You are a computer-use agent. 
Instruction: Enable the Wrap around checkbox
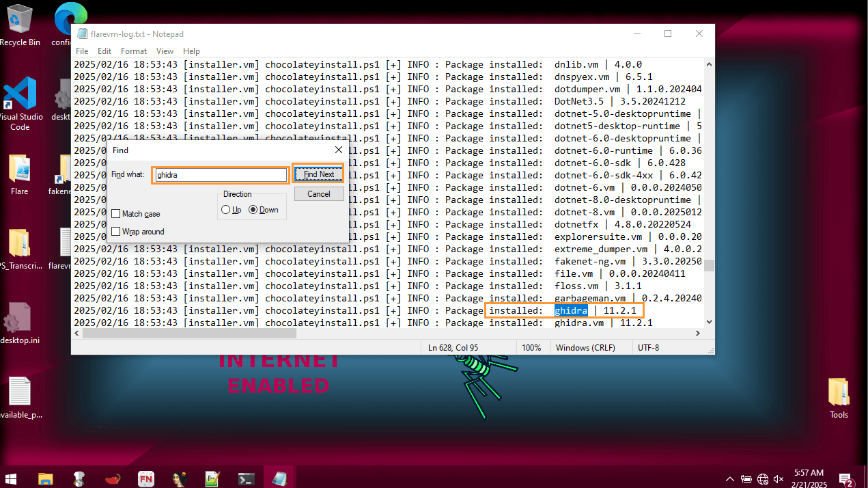click(115, 232)
